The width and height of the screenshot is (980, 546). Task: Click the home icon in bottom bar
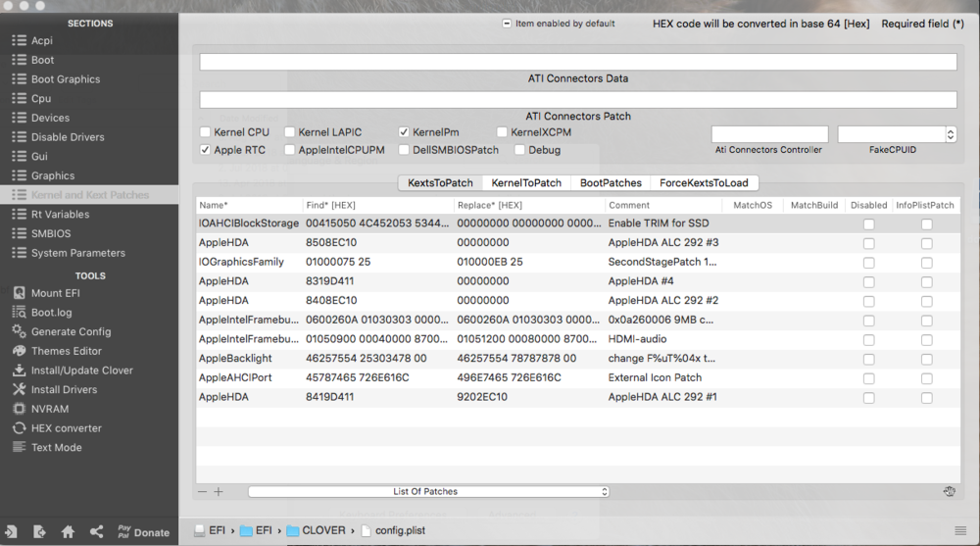tap(69, 532)
